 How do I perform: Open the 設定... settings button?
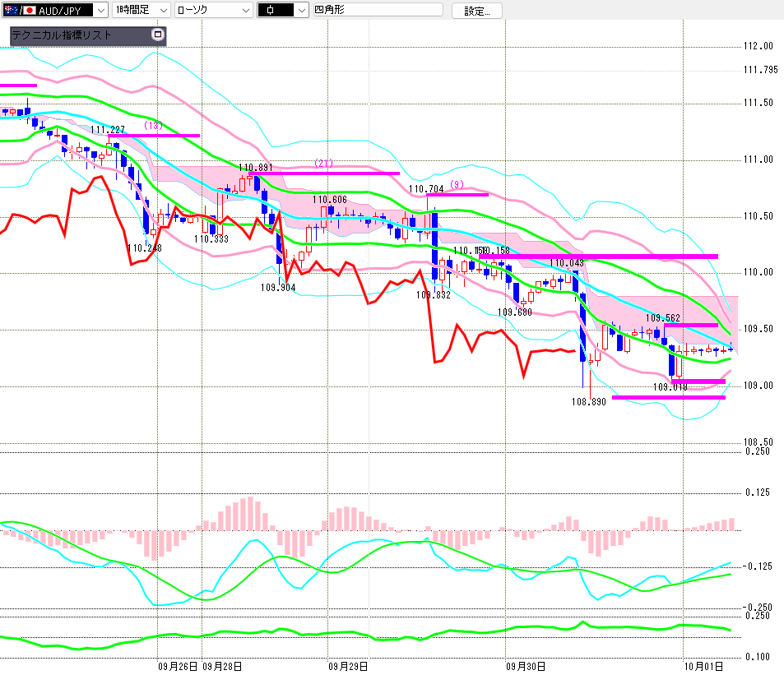477,11
